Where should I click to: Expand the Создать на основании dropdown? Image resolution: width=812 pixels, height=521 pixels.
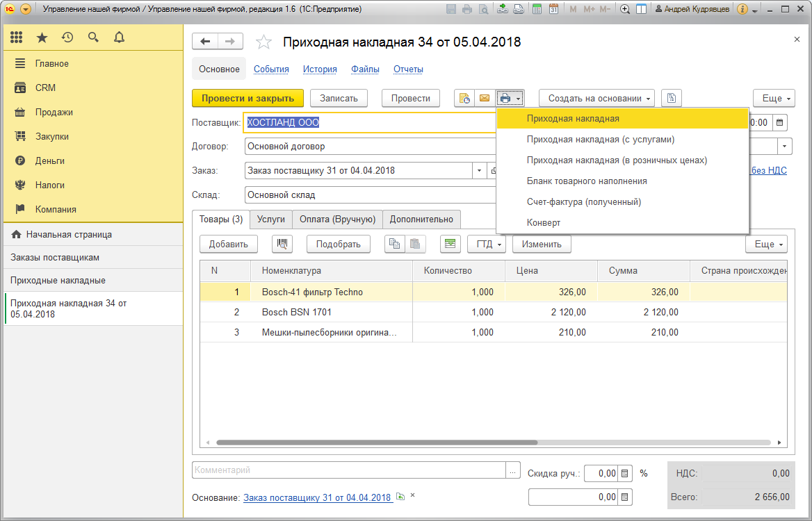[596, 98]
